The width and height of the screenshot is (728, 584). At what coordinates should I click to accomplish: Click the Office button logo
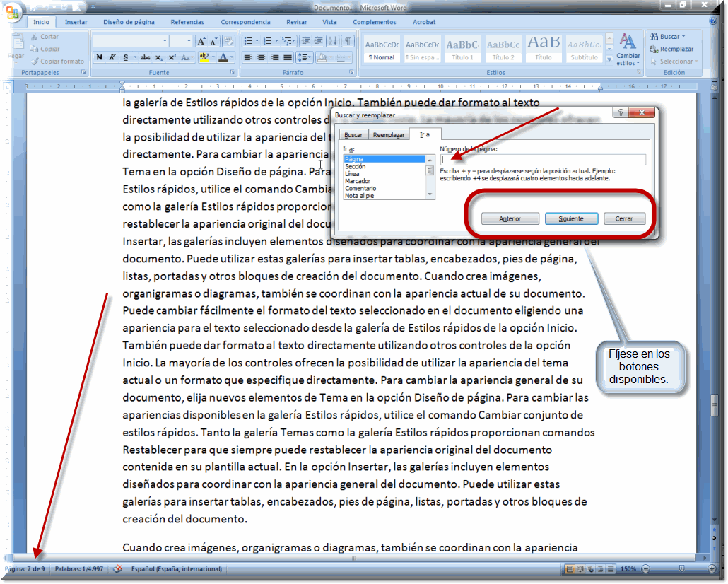13,12
